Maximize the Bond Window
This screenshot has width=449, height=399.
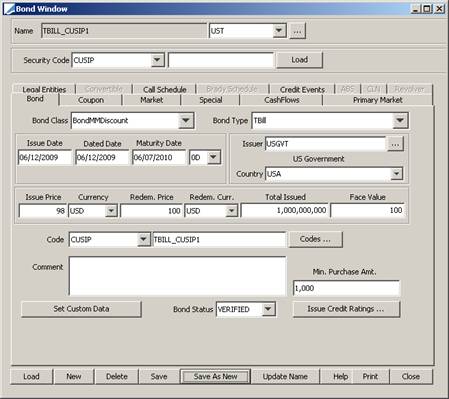click(x=427, y=9)
